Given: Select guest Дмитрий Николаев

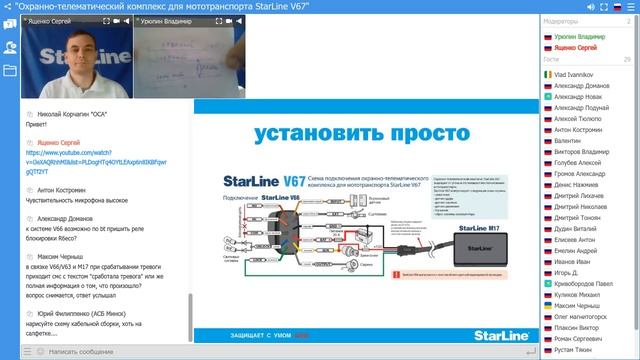Looking at the screenshot, I should pyautogui.click(x=580, y=207).
